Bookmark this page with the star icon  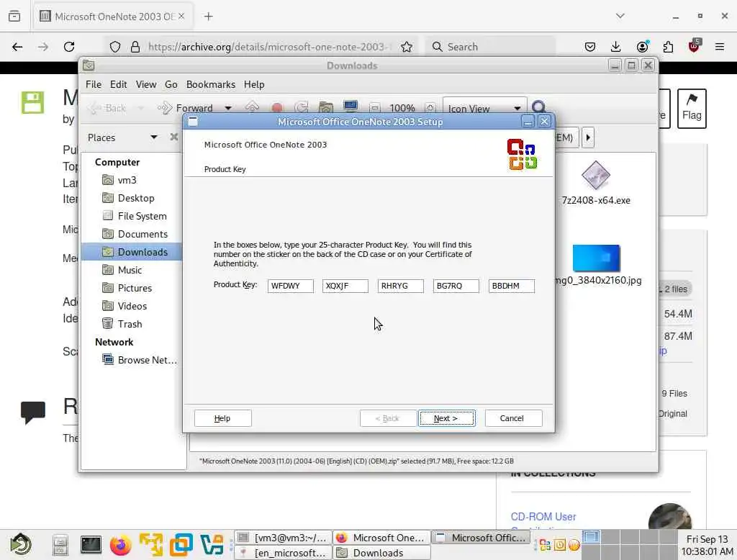pyautogui.click(x=407, y=47)
